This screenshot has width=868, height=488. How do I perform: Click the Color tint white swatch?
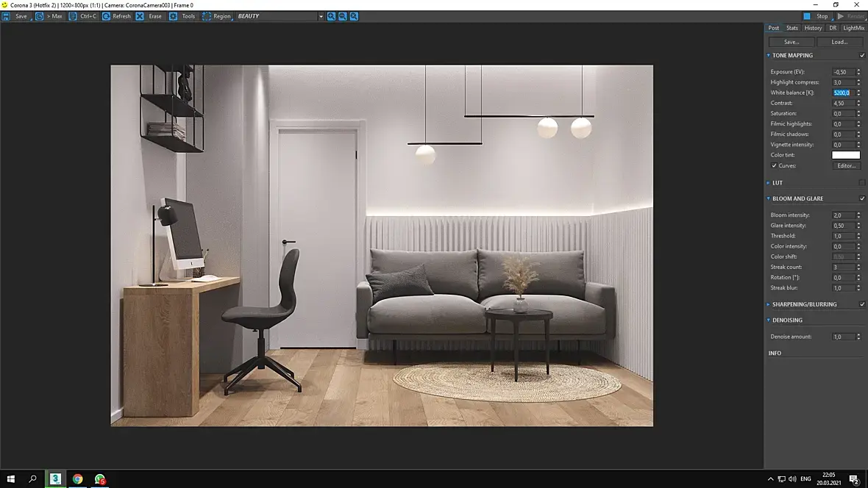click(x=846, y=155)
